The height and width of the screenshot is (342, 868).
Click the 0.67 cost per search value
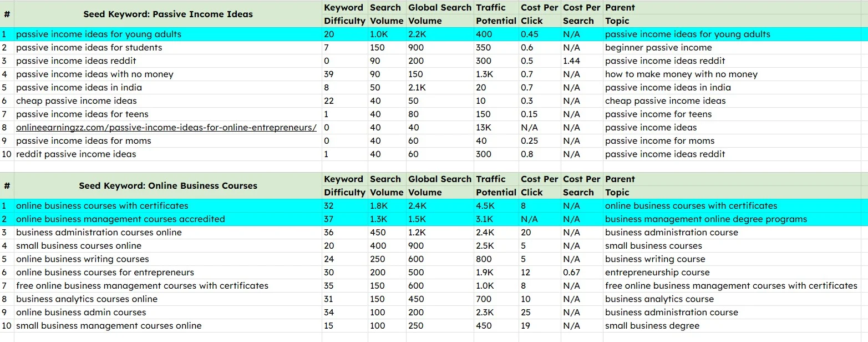pyautogui.click(x=572, y=273)
